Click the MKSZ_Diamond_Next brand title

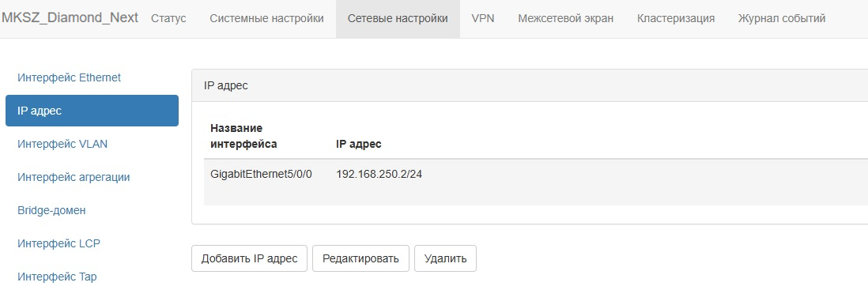pyautogui.click(x=70, y=17)
